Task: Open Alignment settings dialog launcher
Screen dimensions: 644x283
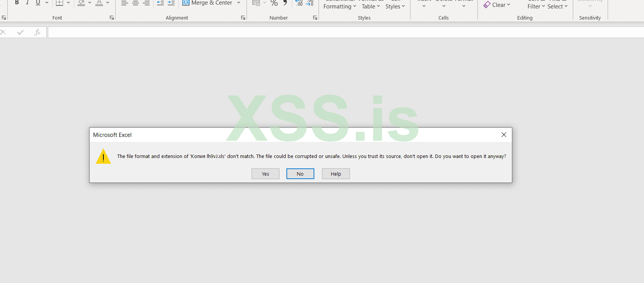Action: pos(243,18)
